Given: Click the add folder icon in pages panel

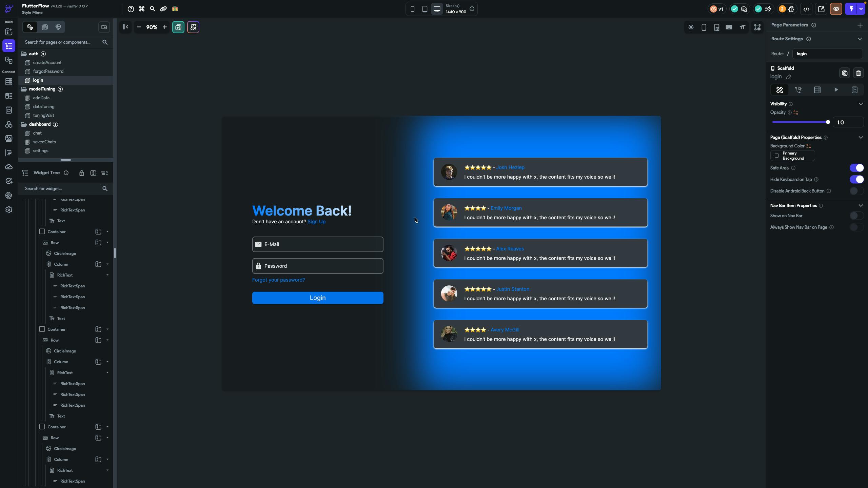Looking at the screenshot, I should point(104,27).
